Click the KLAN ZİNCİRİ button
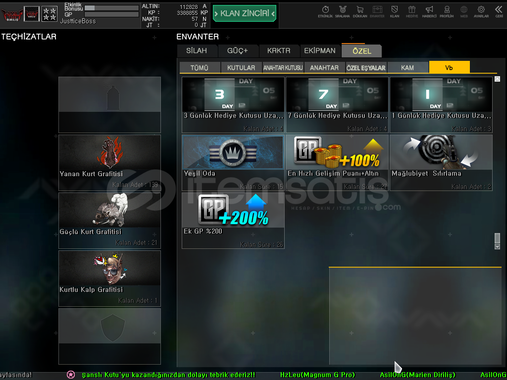Screen dimensions: 507x380 coord(245,13)
